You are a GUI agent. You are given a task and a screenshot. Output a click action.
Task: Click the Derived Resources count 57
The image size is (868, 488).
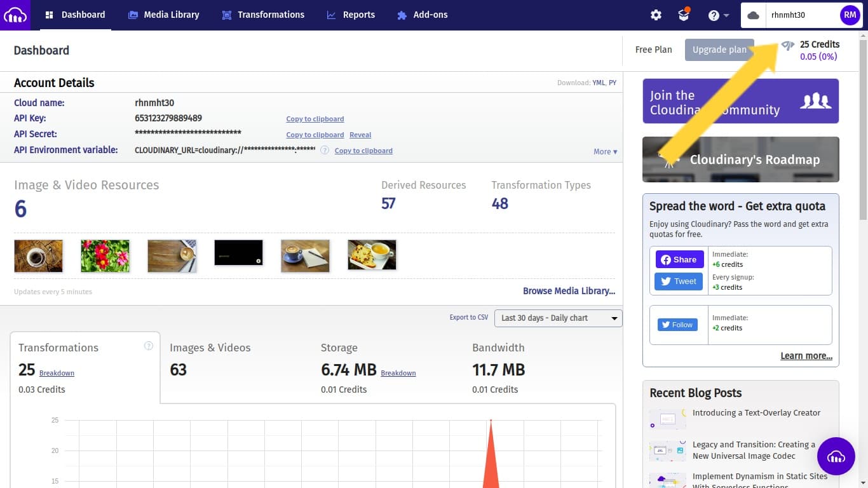click(x=388, y=203)
